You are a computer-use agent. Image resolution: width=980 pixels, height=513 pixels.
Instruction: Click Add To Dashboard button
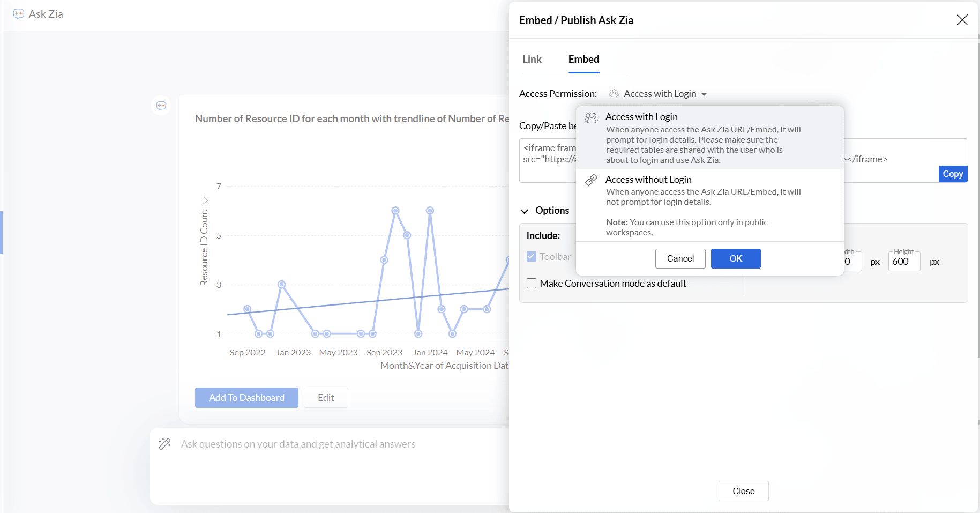click(246, 398)
